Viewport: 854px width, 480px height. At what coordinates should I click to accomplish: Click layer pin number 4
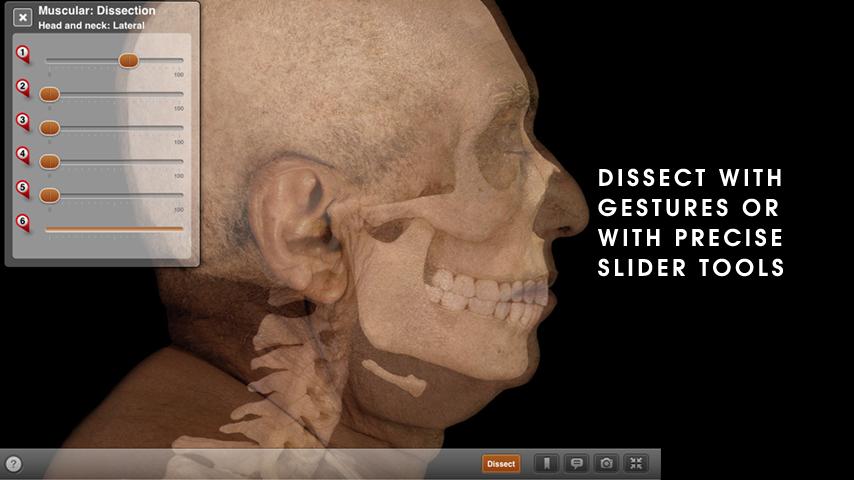(x=22, y=155)
